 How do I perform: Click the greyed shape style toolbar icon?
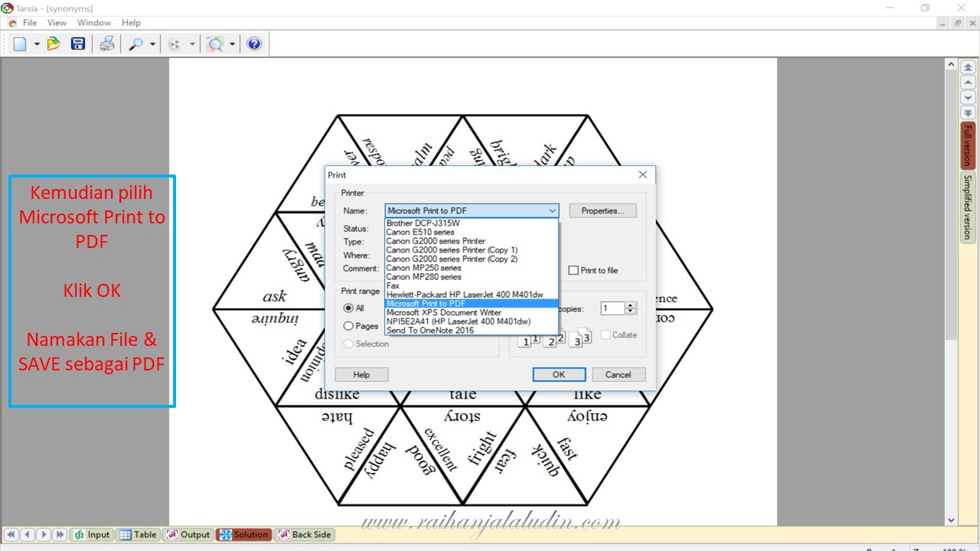[x=175, y=44]
